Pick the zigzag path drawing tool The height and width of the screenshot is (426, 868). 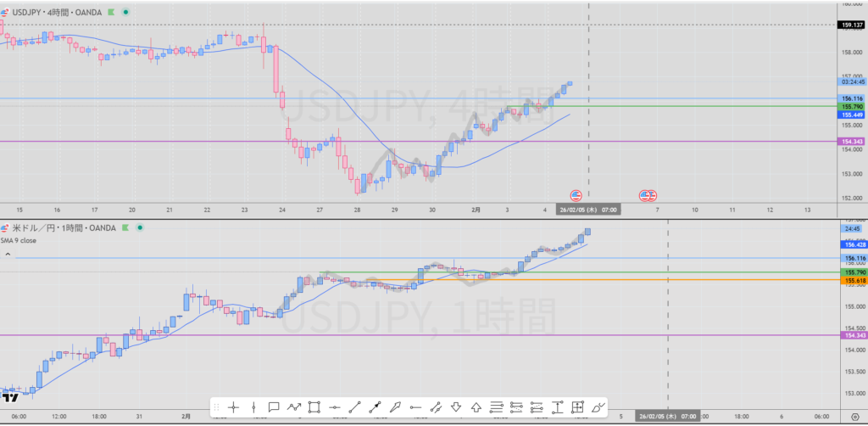click(294, 407)
